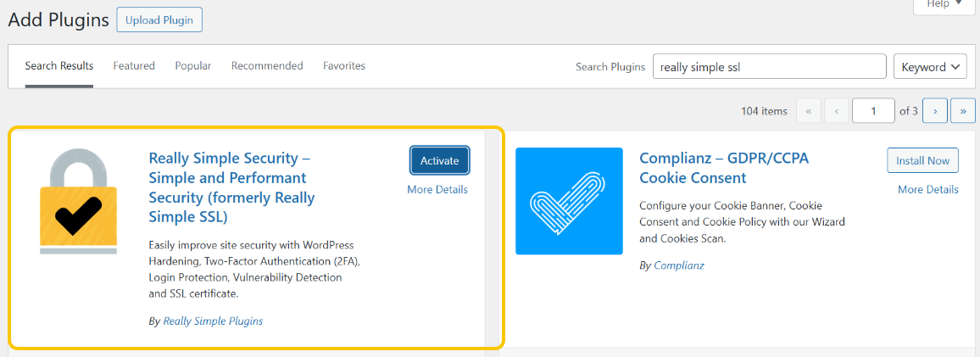Activate the Really Simple Security plugin
Screen dimensions: 980x357
tap(439, 160)
